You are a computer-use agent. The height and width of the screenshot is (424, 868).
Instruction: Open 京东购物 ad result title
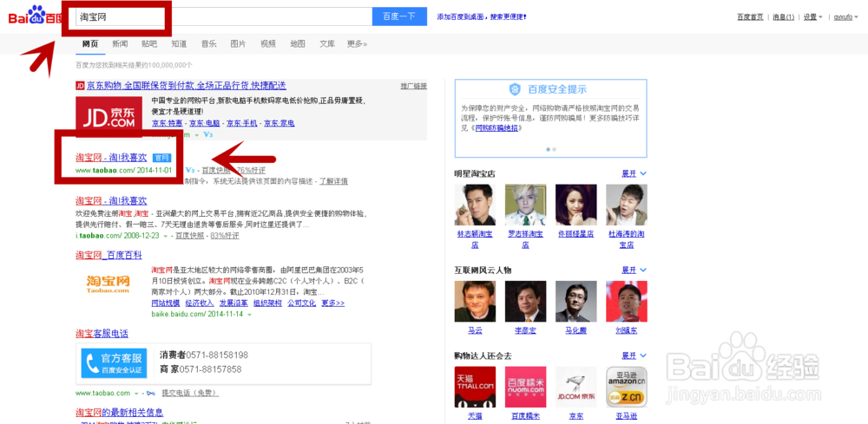tap(187, 86)
